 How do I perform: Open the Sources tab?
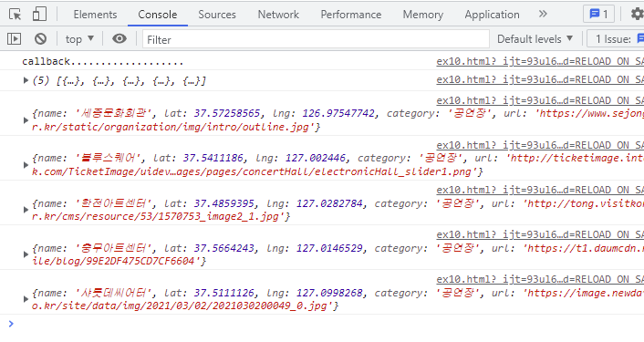coord(217,15)
